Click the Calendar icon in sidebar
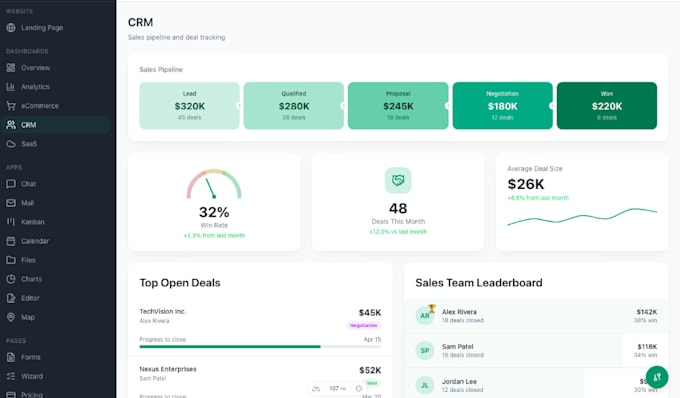The image size is (680, 398). (11, 241)
